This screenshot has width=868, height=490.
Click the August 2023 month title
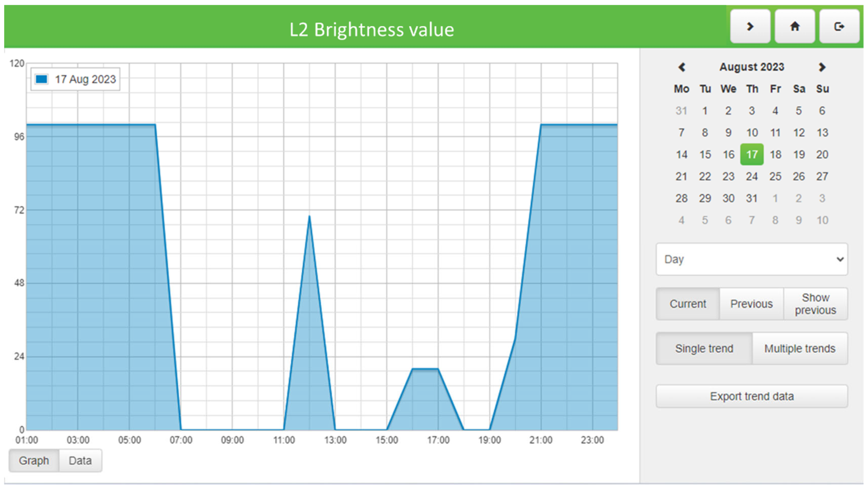[x=751, y=67]
